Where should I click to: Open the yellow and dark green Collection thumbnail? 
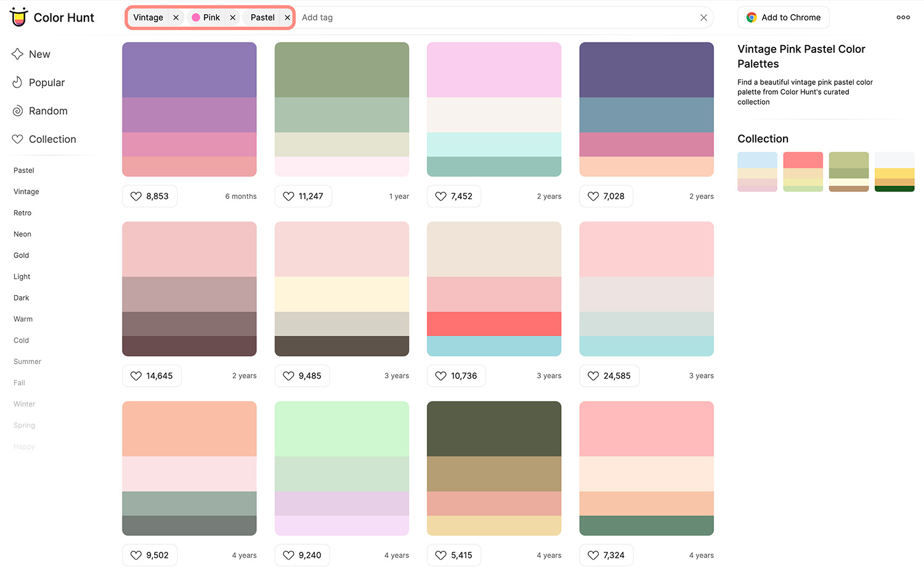pyautogui.click(x=894, y=172)
